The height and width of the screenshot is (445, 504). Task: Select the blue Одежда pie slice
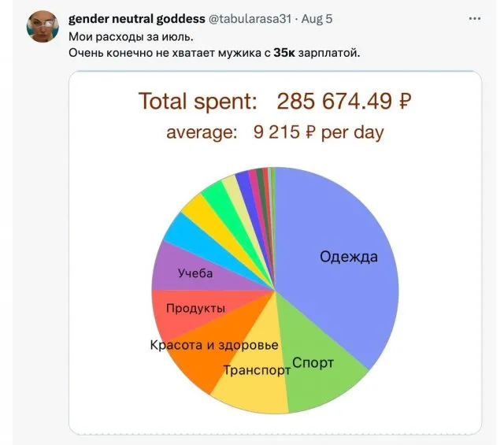point(339,236)
